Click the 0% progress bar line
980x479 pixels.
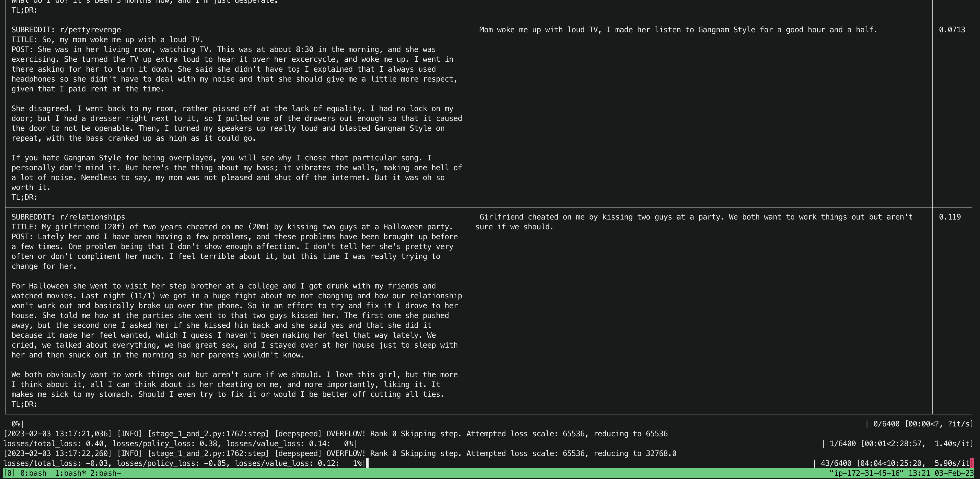click(17, 423)
